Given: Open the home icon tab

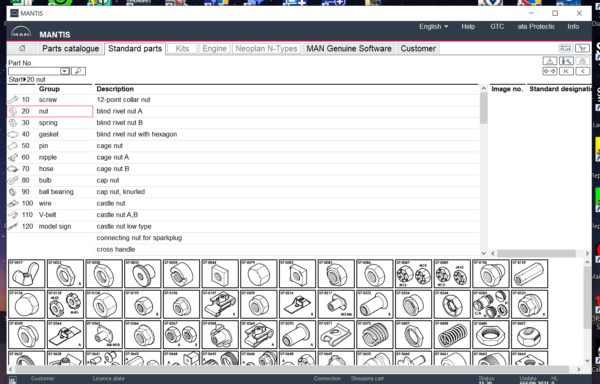Looking at the screenshot, I should (22, 49).
